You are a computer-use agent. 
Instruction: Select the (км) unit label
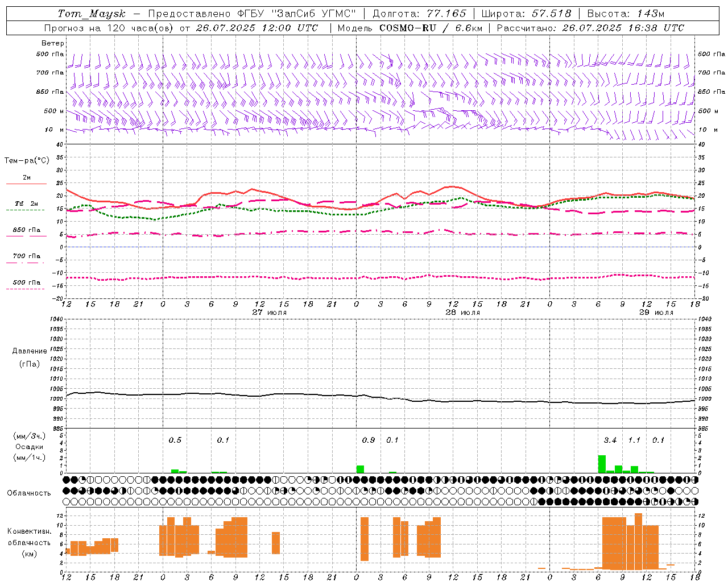click(x=30, y=554)
